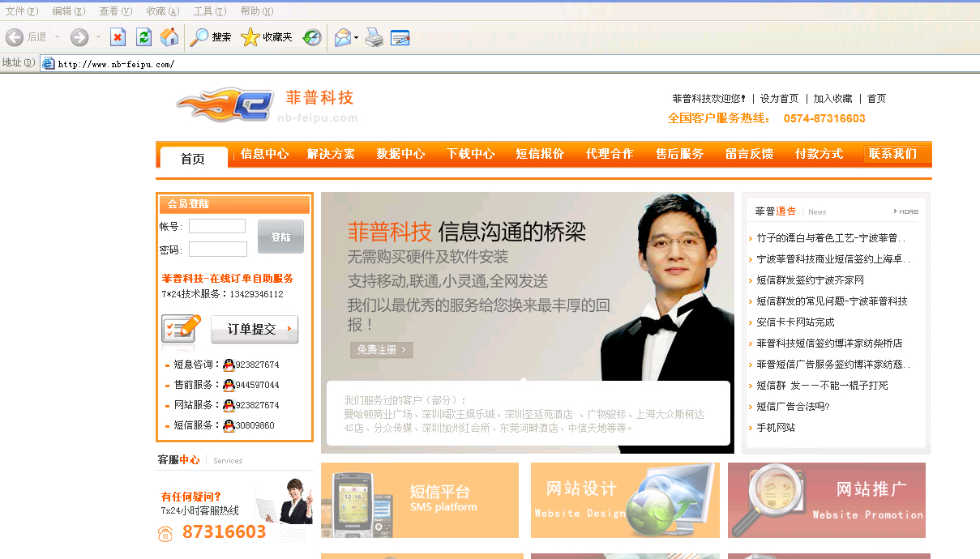Expand the Mail icon dropdown arrow

356,38
